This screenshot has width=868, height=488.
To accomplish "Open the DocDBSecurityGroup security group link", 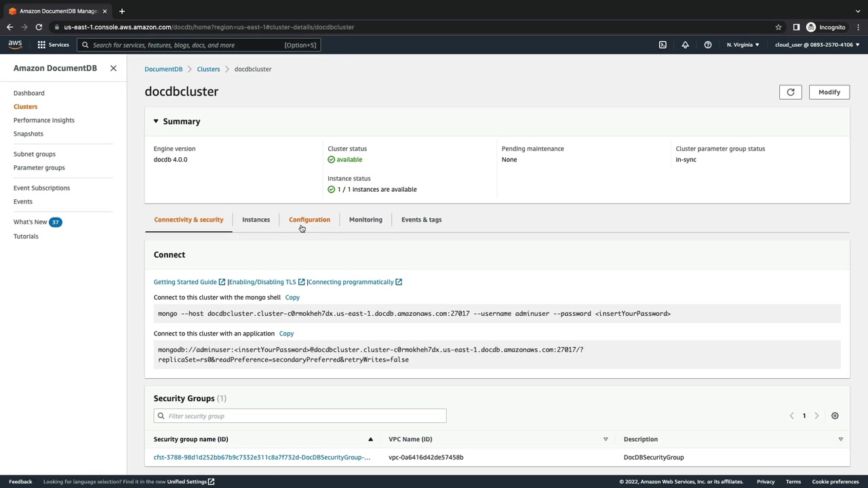I will (x=262, y=457).
